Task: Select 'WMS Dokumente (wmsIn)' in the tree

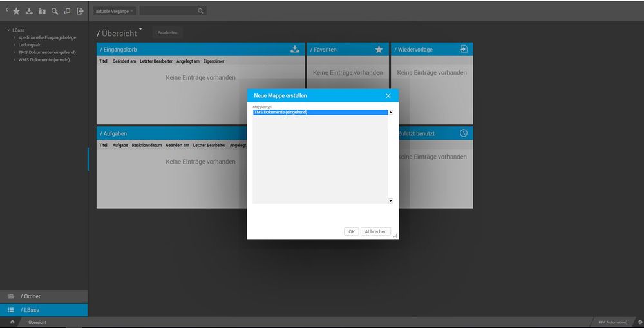Action: (x=44, y=59)
